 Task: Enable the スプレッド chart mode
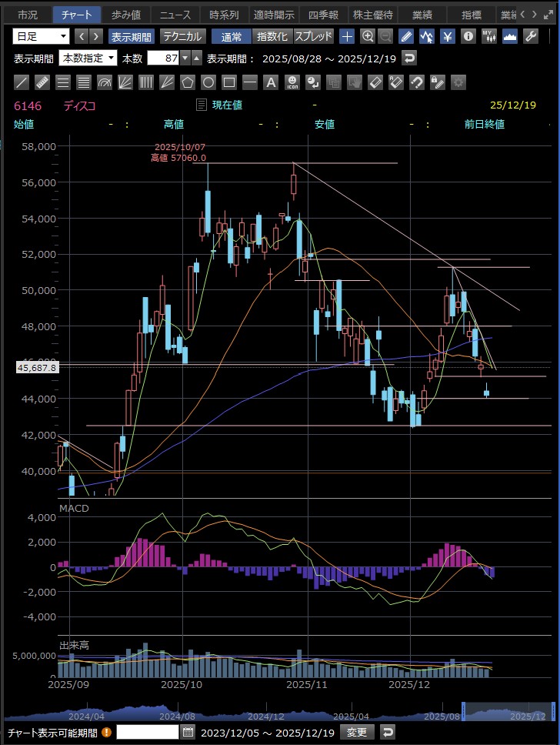[x=314, y=36]
